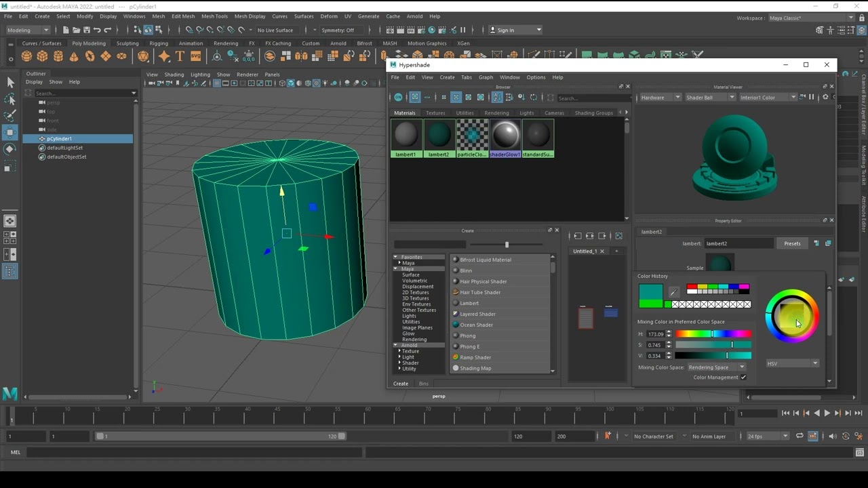
Task: Select pCylinder1 in the Outliner
Action: tap(78, 139)
